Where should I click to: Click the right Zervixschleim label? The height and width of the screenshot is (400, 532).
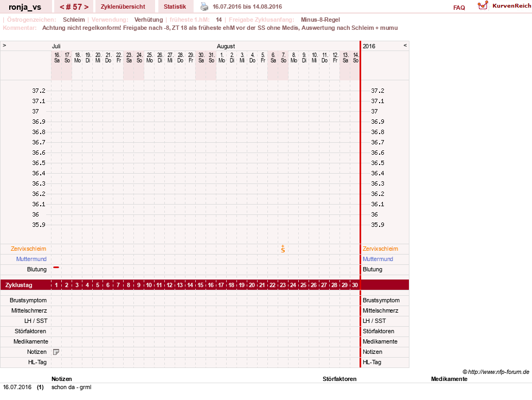pos(380,249)
